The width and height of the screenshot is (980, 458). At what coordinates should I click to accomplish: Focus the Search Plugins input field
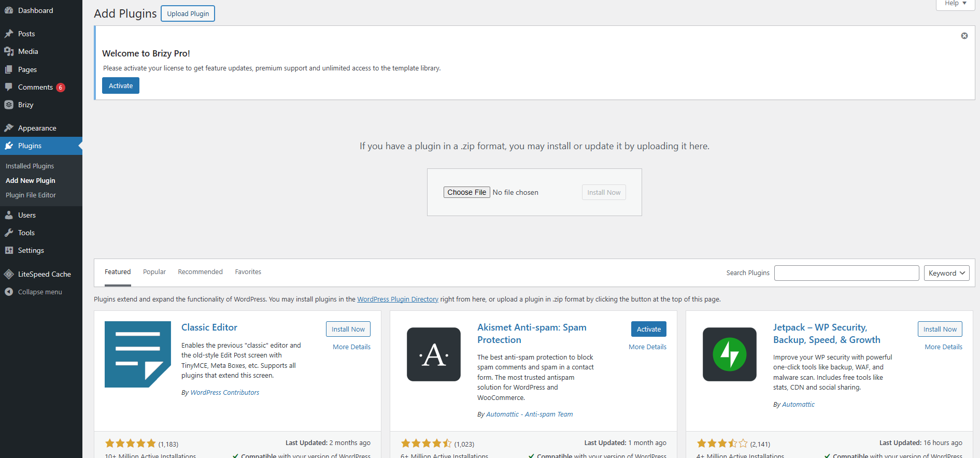847,273
